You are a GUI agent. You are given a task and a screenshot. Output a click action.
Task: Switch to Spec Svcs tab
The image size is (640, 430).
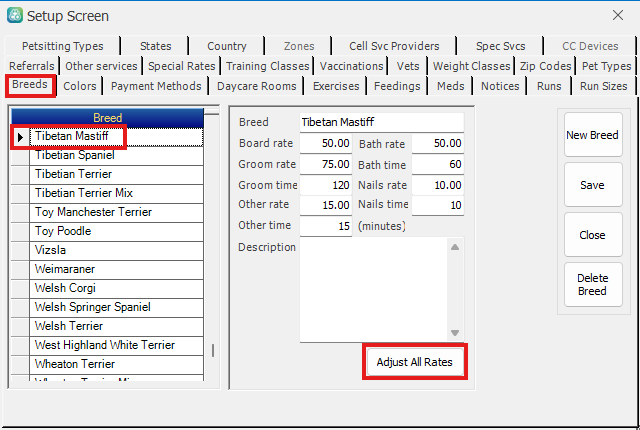tap(500, 46)
